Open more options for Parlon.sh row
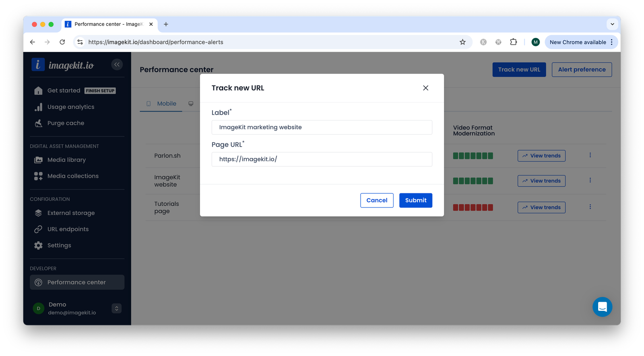The height and width of the screenshot is (356, 644). 590,155
